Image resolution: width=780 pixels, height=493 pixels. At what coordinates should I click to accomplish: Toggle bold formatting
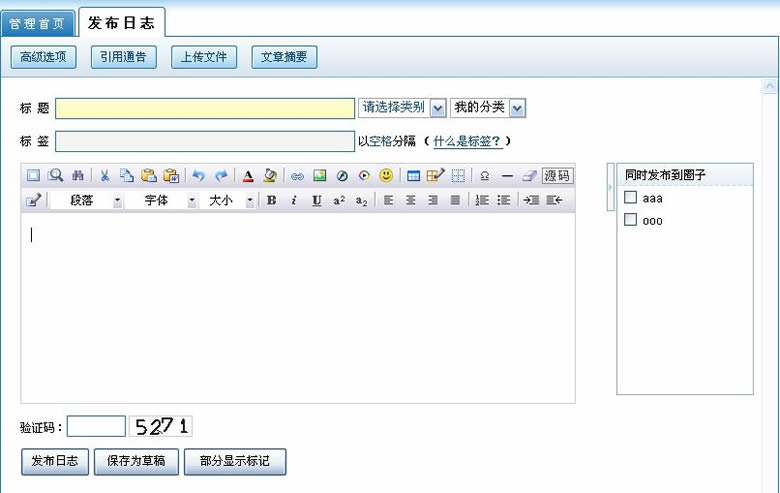272,200
